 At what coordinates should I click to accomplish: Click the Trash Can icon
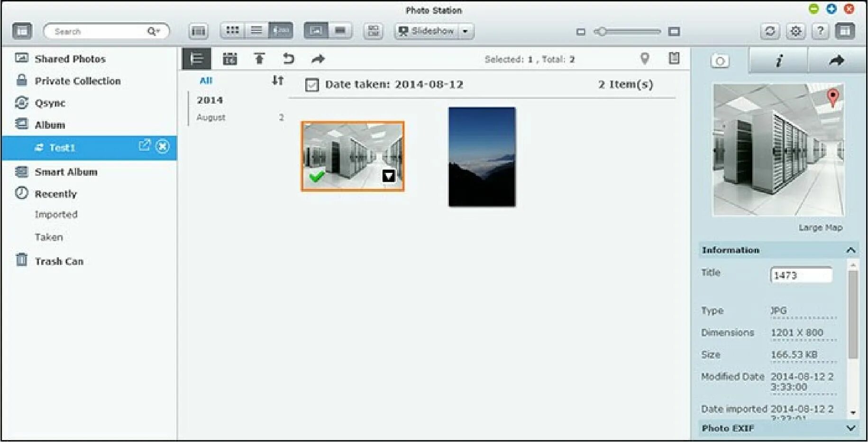coord(21,260)
